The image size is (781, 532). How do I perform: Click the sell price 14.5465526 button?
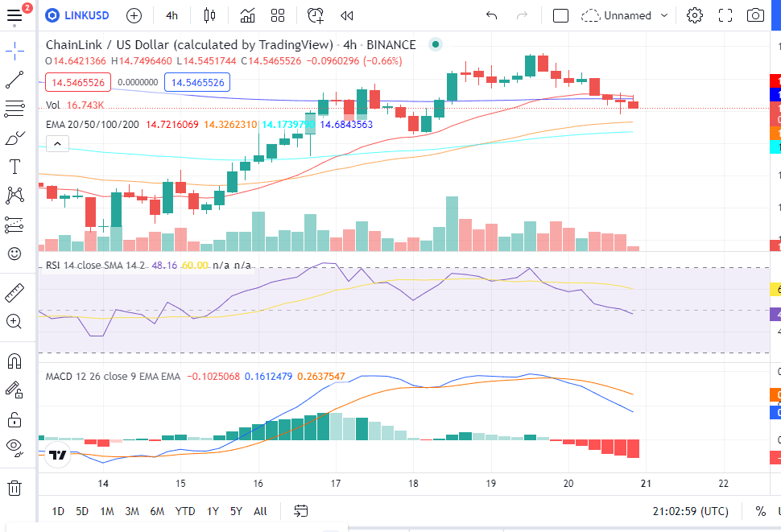click(78, 83)
